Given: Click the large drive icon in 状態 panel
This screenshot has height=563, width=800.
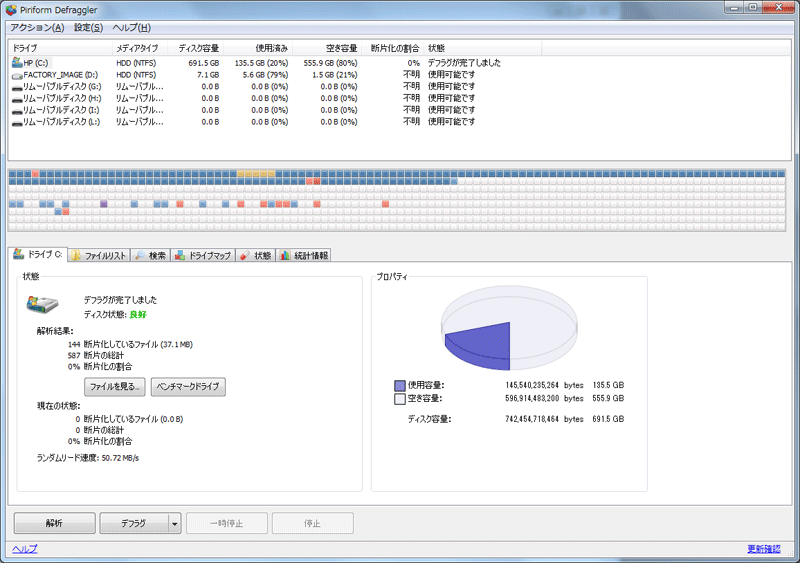Looking at the screenshot, I should (x=42, y=304).
